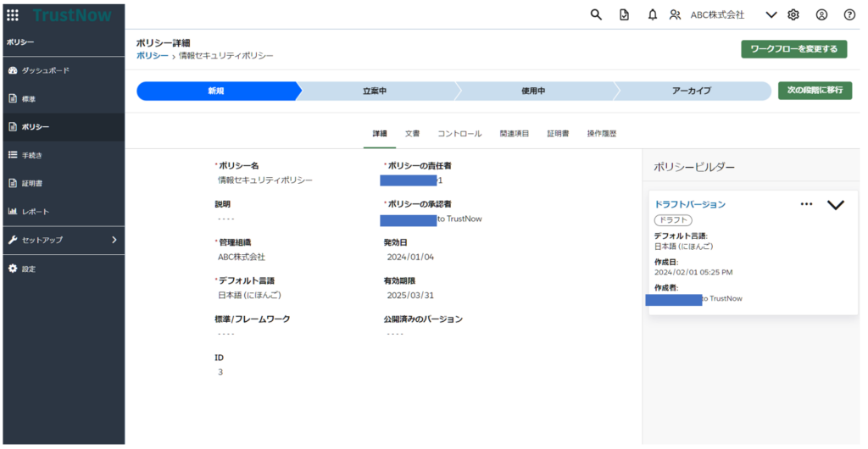
Task: Click the ポリシー breadcrumb link
Action: pos(153,56)
